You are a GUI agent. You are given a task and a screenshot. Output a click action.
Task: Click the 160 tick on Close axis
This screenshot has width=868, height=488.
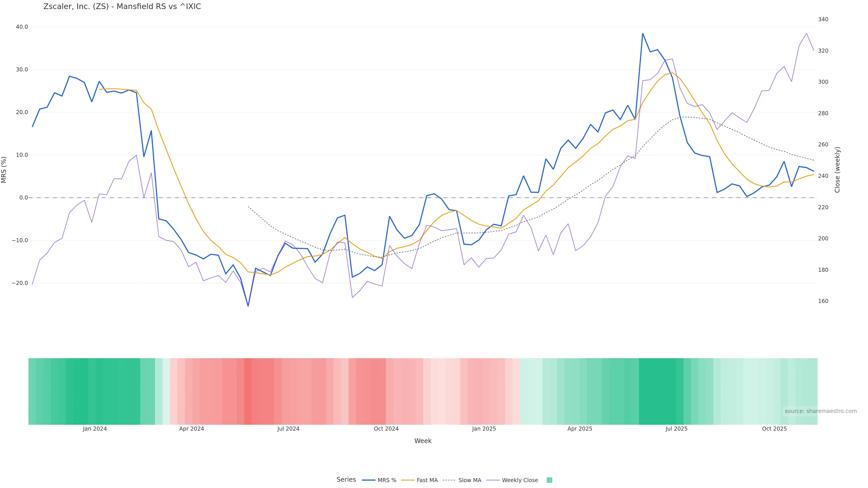click(x=823, y=301)
